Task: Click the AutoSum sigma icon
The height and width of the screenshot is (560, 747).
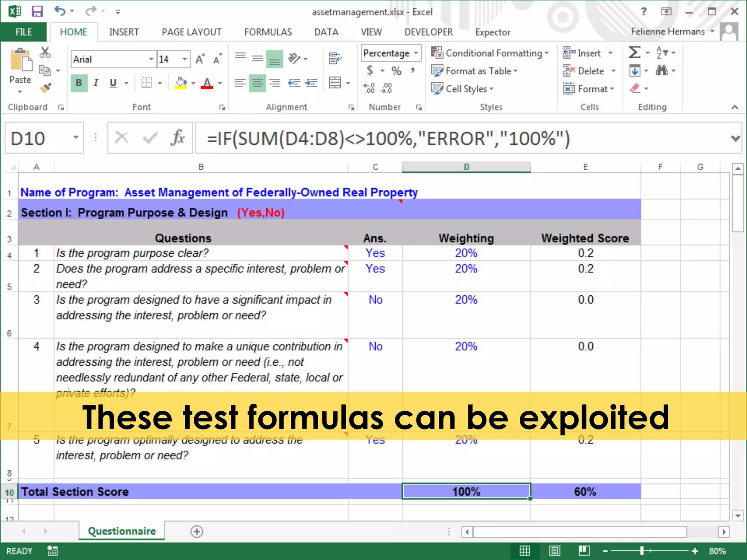Action: pos(634,52)
